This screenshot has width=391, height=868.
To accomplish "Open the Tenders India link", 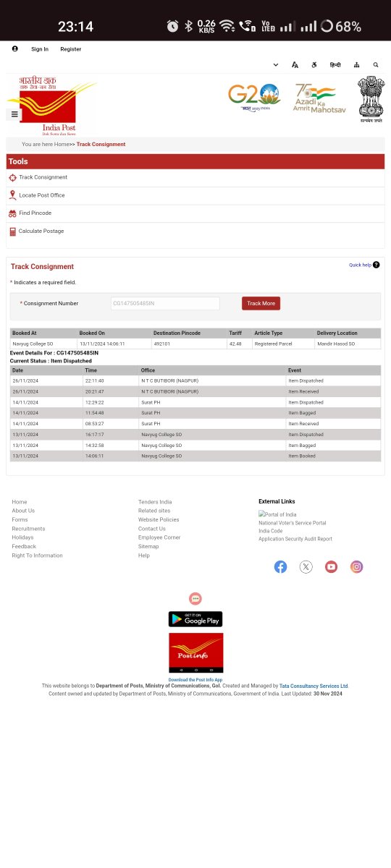I will (155, 502).
